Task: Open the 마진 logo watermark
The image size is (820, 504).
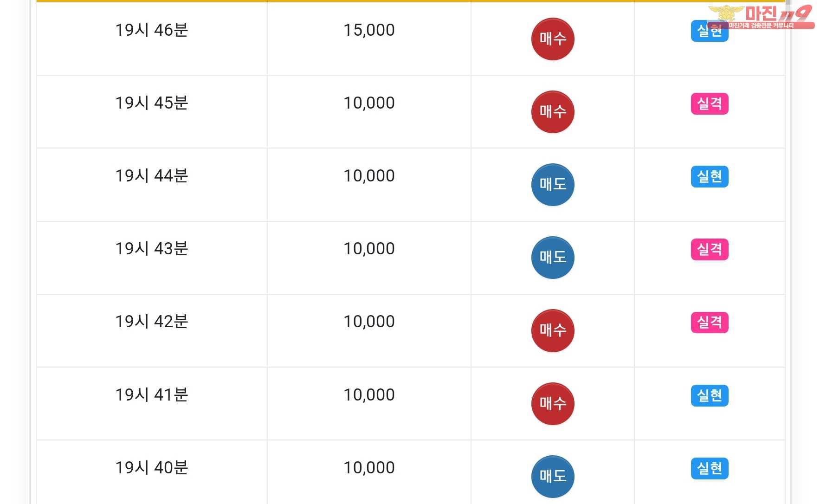Action: pyautogui.click(x=761, y=16)
